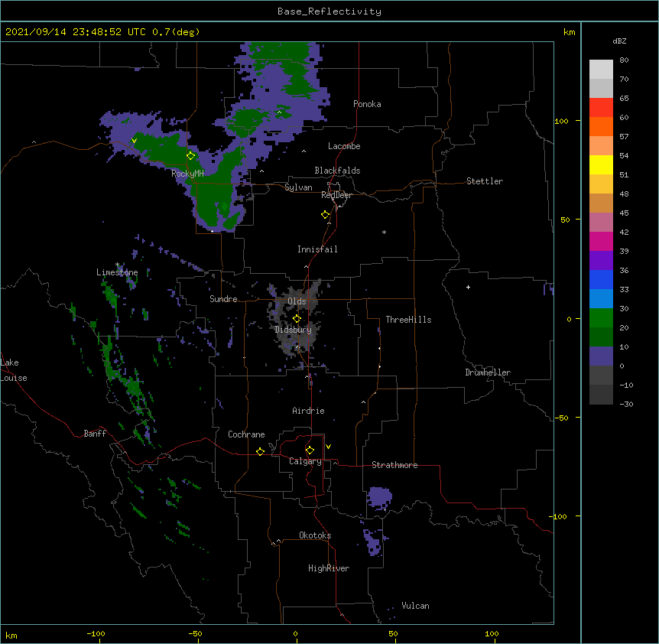Click the HighRiver label
This screenshot has height=644, width=659.
click(x=329, y=568)
